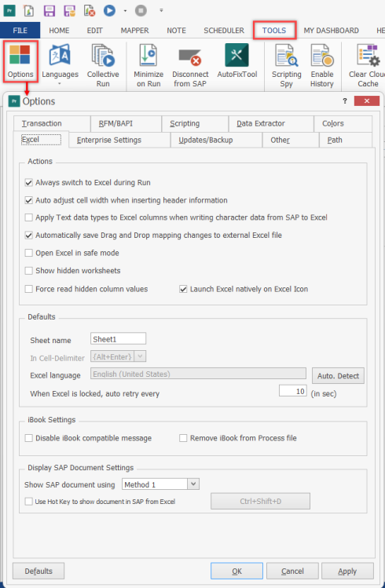The height and width of the screenshot is (588, 385).
Task: Click Enable History icon
Action: (322, 56)
